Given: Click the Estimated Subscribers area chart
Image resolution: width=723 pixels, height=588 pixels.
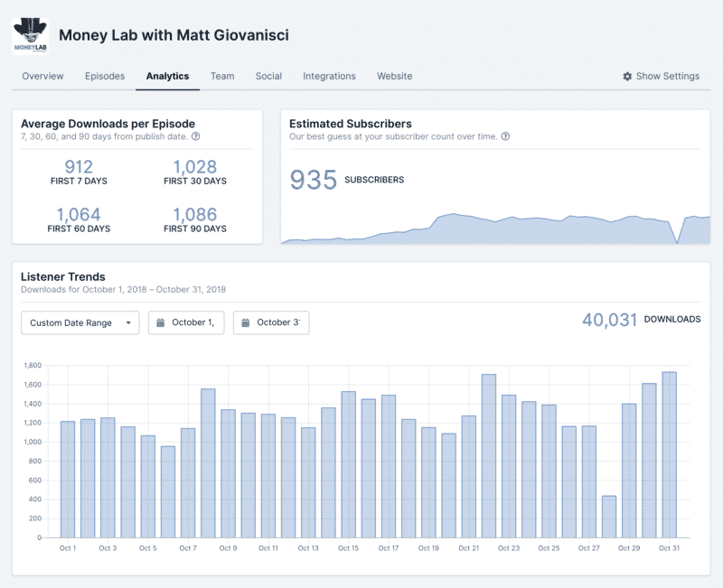Looking at the screenshot, I should click(x=495, y=229).
